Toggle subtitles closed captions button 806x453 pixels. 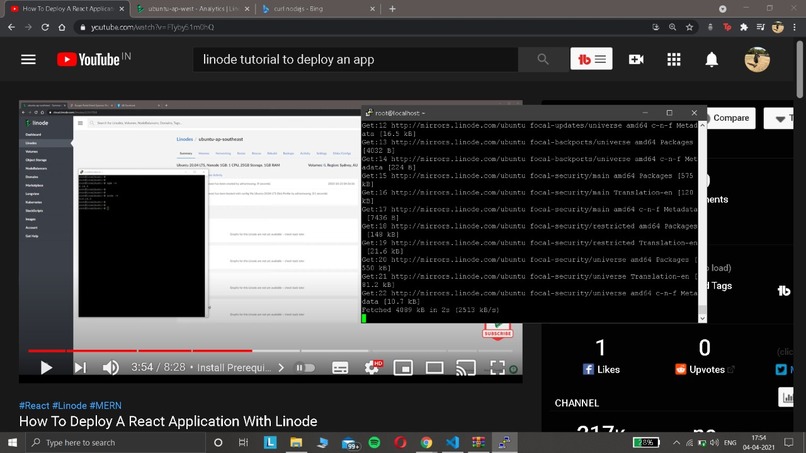(x=340, y=368)
